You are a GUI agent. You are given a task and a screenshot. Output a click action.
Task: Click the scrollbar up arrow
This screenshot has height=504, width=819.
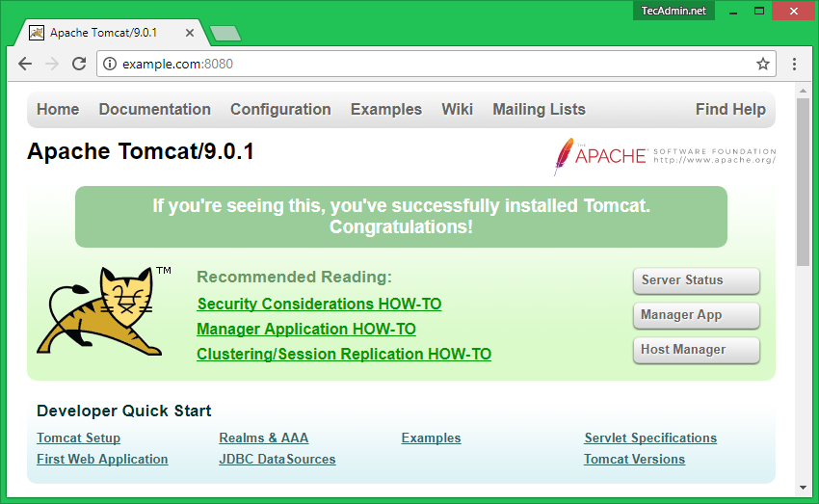(803, 91)
